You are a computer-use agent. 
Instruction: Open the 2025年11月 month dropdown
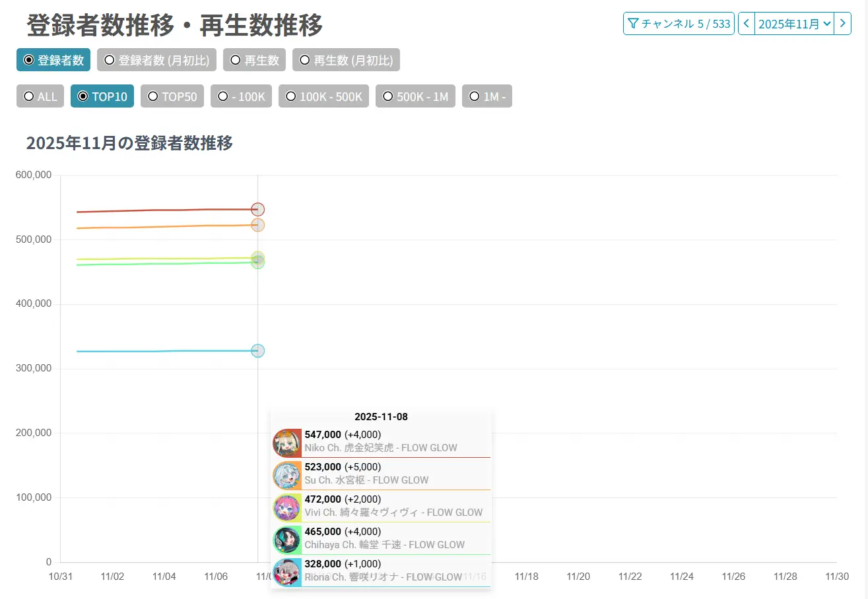click(x=793, y=24)
